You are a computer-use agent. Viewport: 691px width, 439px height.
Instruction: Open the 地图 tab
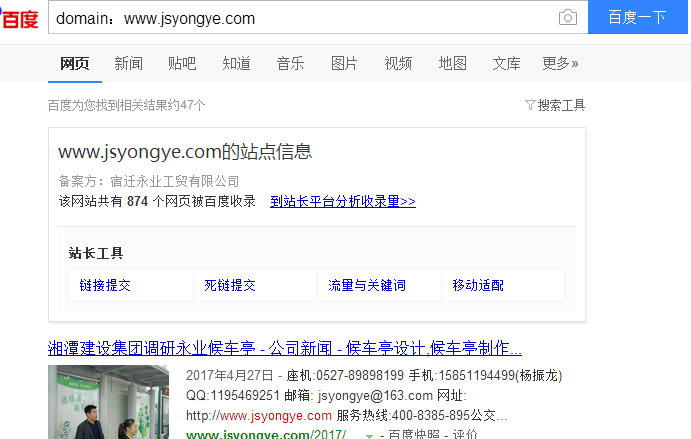452,63
